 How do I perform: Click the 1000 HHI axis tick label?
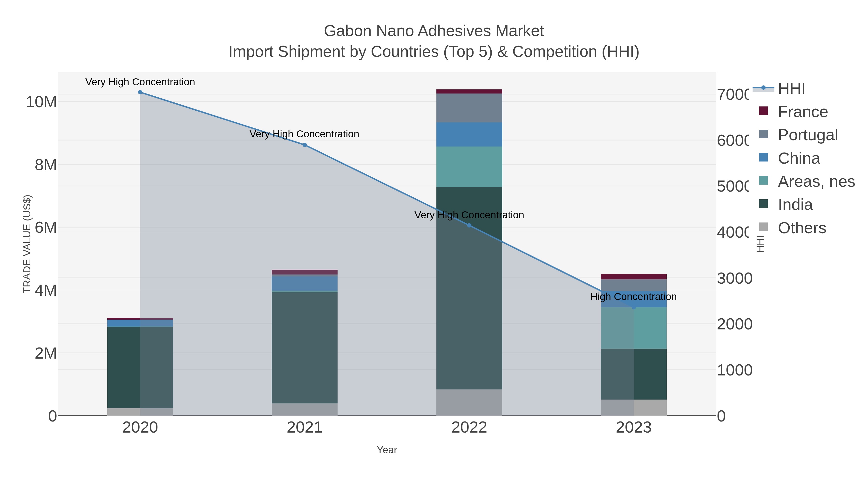[735, 370]
